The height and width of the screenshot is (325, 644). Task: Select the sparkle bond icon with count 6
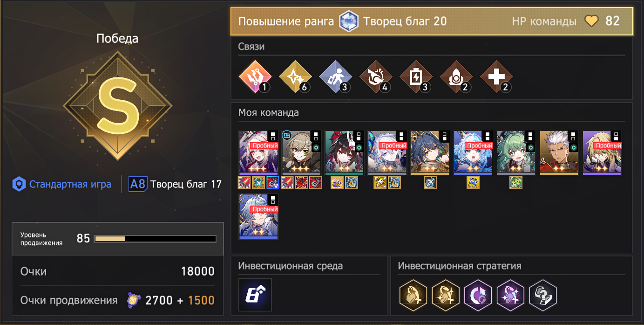point(295,76)
